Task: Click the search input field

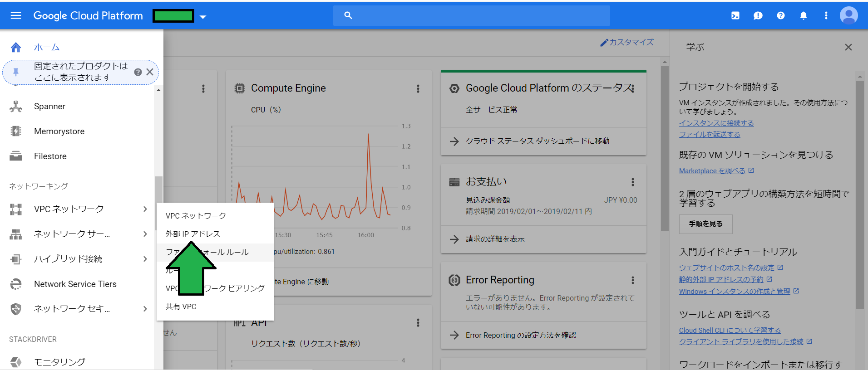Action: pyautogui.click(x=477, y=16)
